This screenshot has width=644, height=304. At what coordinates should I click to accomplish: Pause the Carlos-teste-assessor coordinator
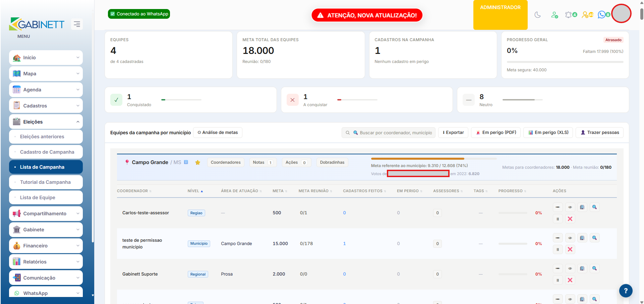(558, 219)
